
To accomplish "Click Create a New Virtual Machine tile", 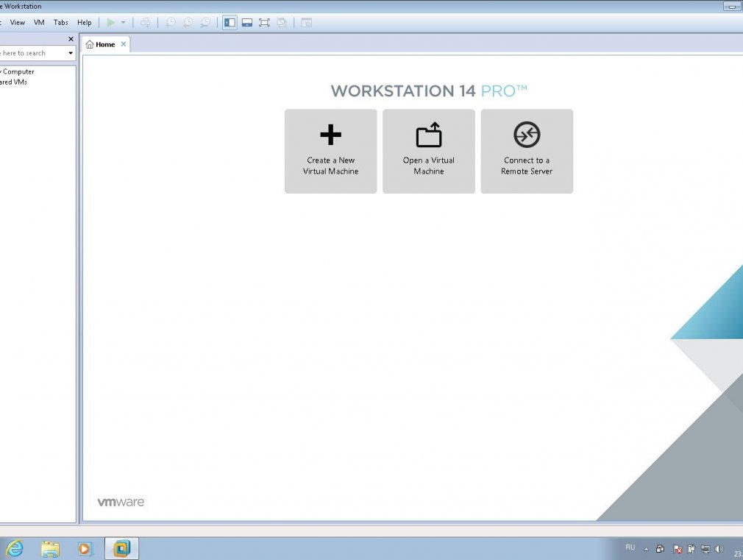I will [331, 152].
